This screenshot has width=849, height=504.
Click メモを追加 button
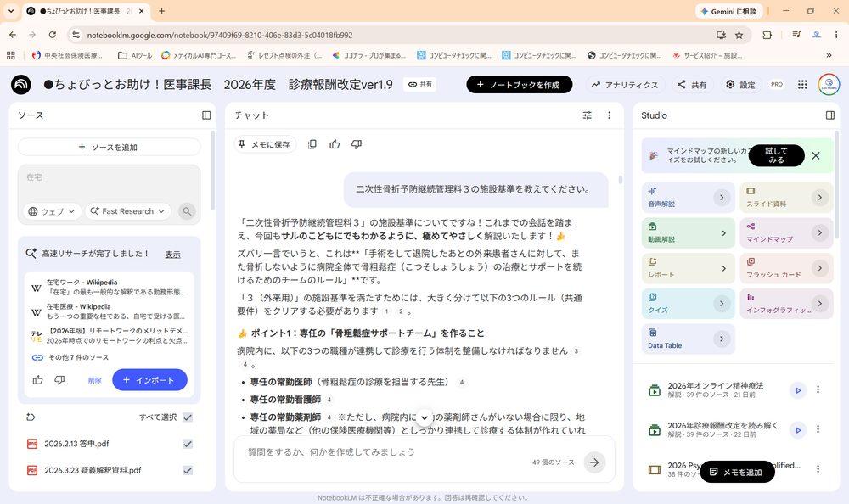coord(737,472)
